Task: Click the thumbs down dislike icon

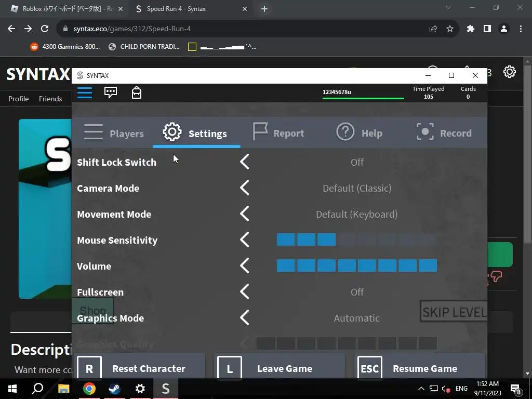Action: [496, 276]
